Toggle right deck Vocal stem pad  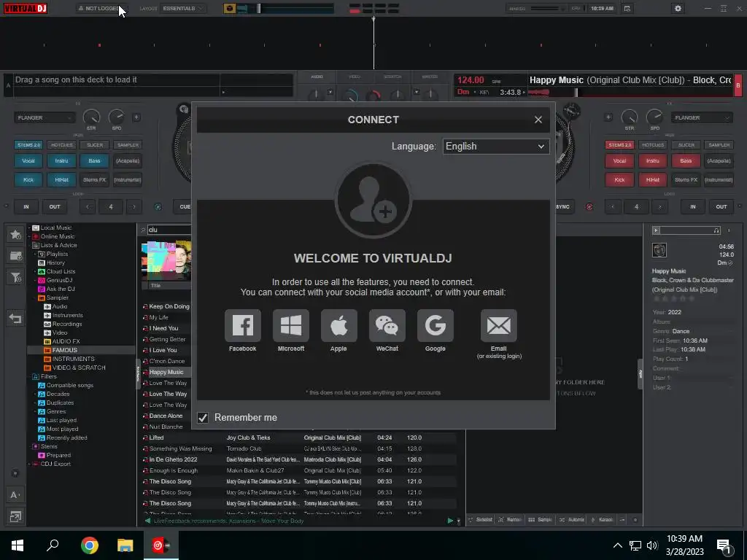(x=619, y=161)
